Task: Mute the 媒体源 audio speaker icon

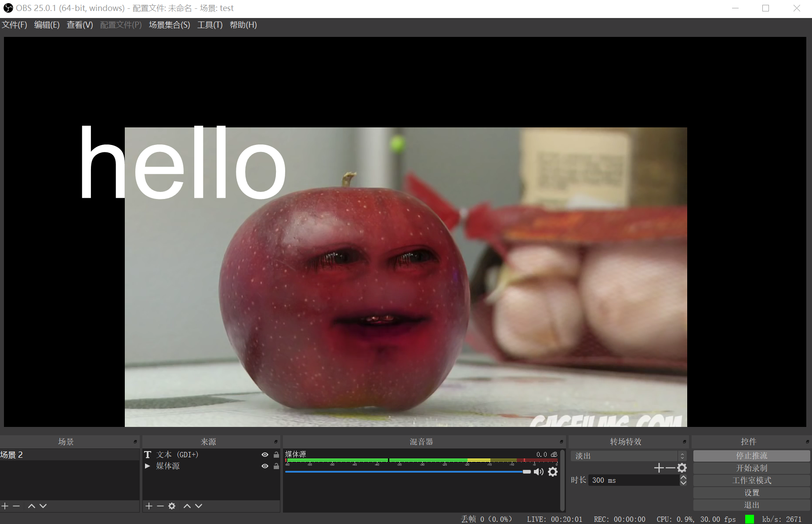Action: (539, 472)
